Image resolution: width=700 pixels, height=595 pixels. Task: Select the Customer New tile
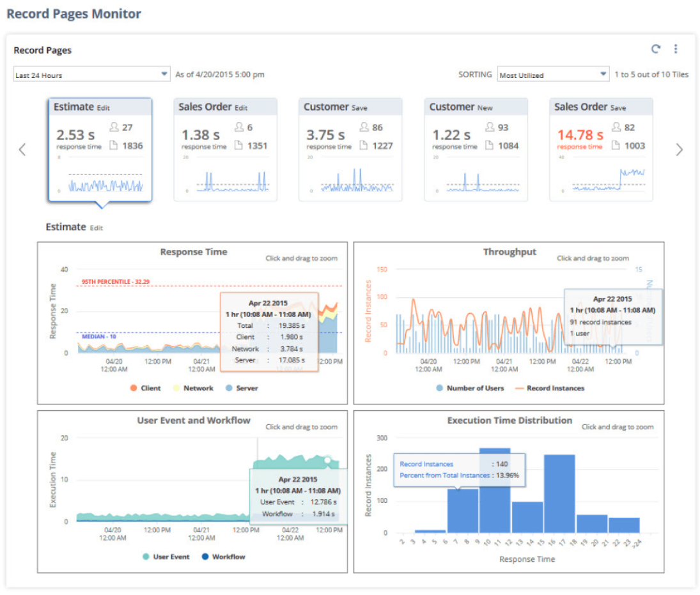[x=476, y=150]
